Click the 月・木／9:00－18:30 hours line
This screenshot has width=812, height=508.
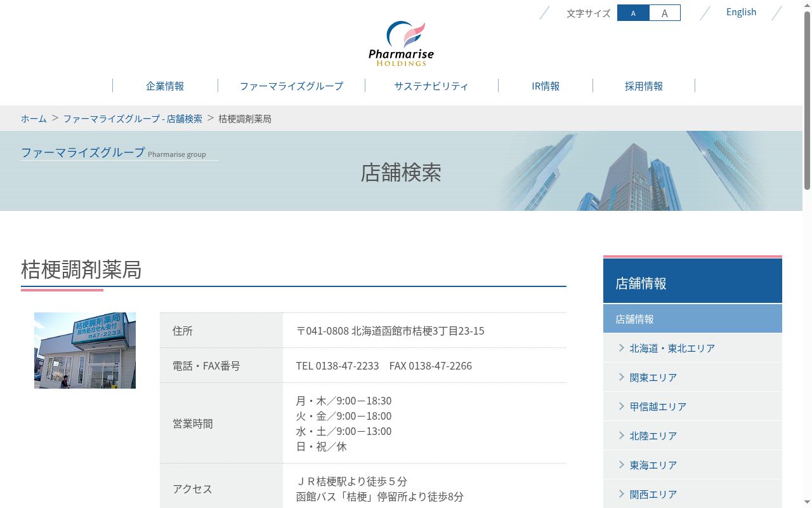(x=344, y=401)
